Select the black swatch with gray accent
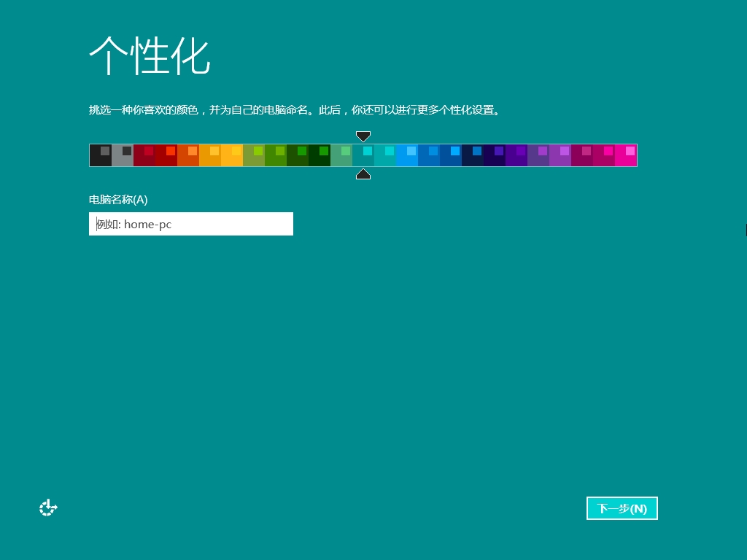 [x=101, y=155]
